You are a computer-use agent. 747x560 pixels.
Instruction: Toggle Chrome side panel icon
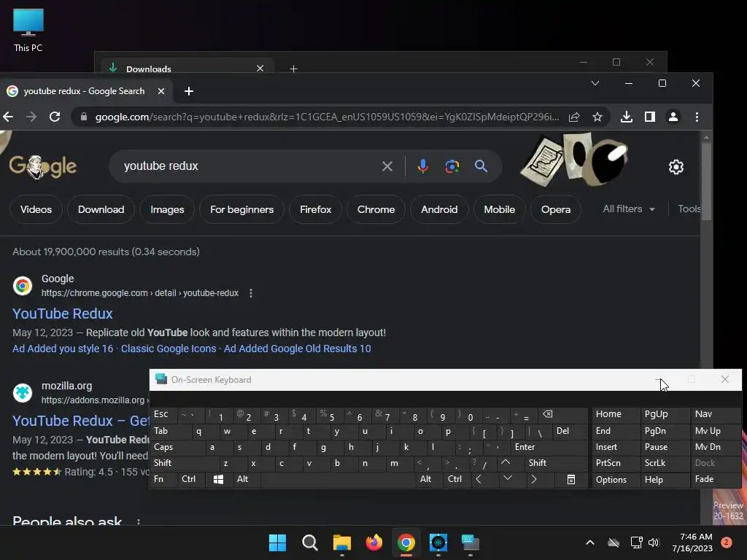650,117
